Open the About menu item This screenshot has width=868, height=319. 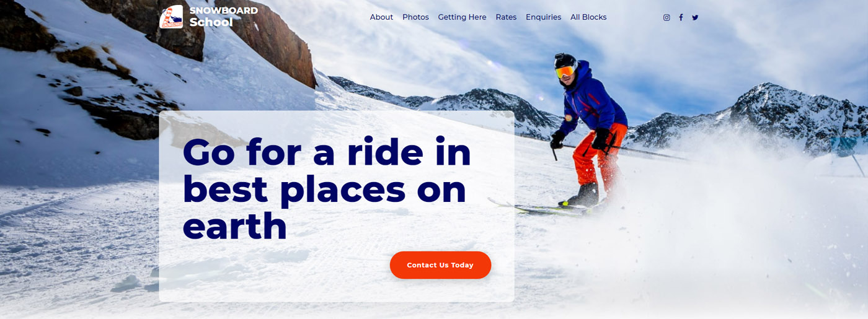click(x=381, y=17)
